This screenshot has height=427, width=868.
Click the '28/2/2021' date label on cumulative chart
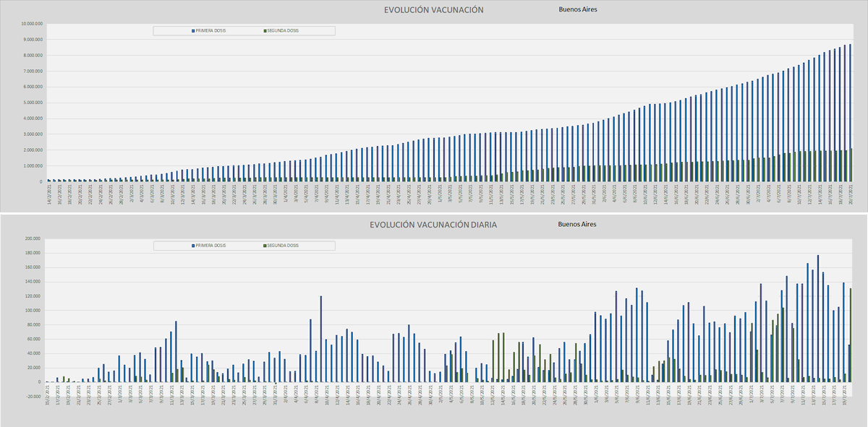tap(122, 193)
